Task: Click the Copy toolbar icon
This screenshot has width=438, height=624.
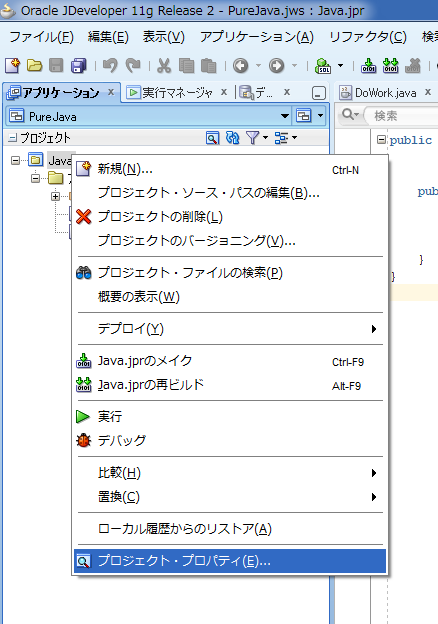Action: (x=186, y=65)
